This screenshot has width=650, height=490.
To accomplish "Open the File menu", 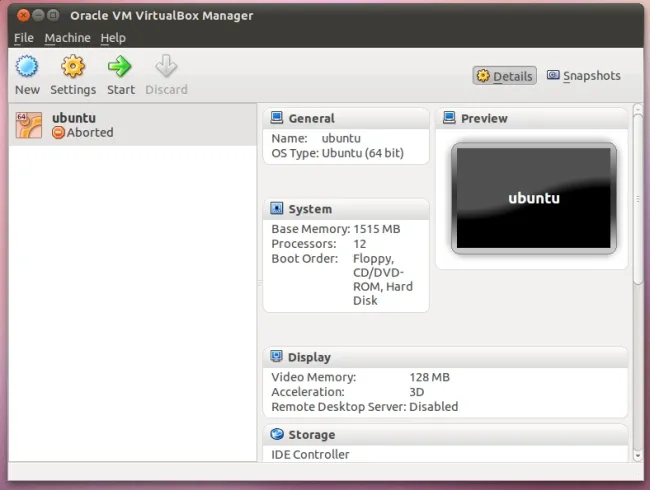I will pos(24,38).
